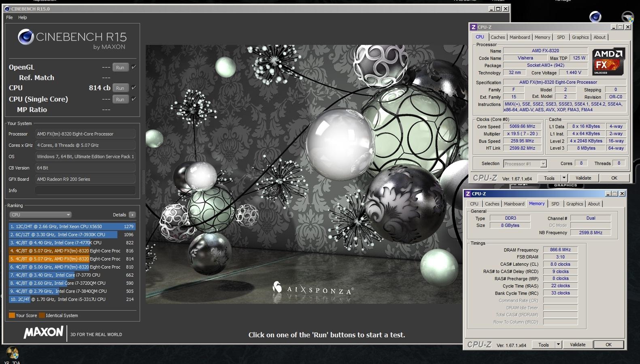Open Memory tab in the upper CPU-Z window
This screenshot has height=364, width=640.
click(x=542, y=37)
